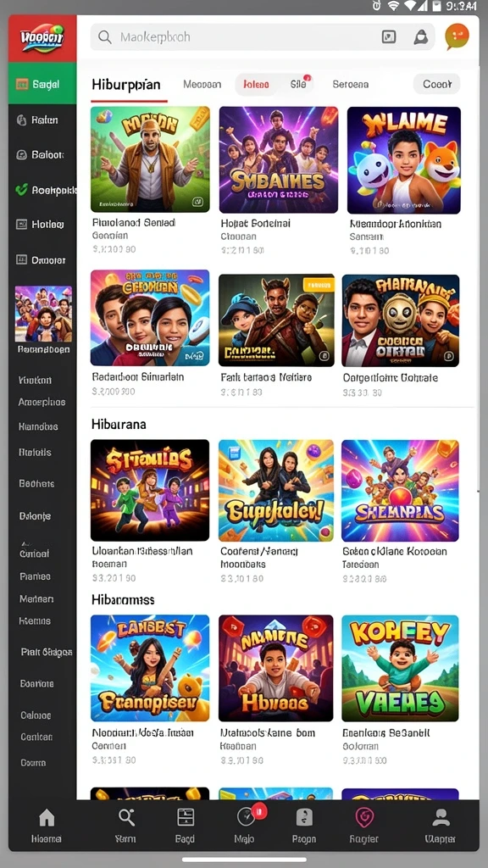
Task: Select the pink Ragier icon in bottom bar
Action: (x=364, y=825)
